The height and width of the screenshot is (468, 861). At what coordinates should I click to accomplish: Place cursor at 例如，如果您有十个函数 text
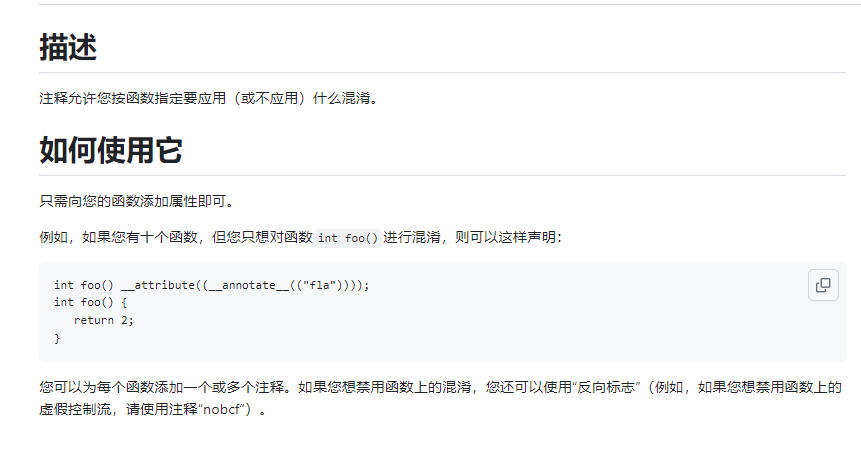point(118,237)
